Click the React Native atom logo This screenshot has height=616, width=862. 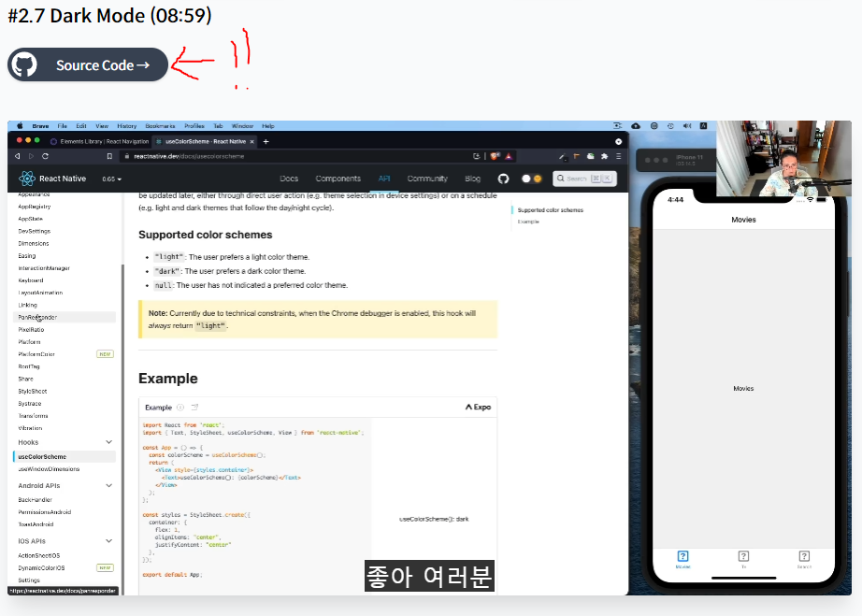pos(27,179)
